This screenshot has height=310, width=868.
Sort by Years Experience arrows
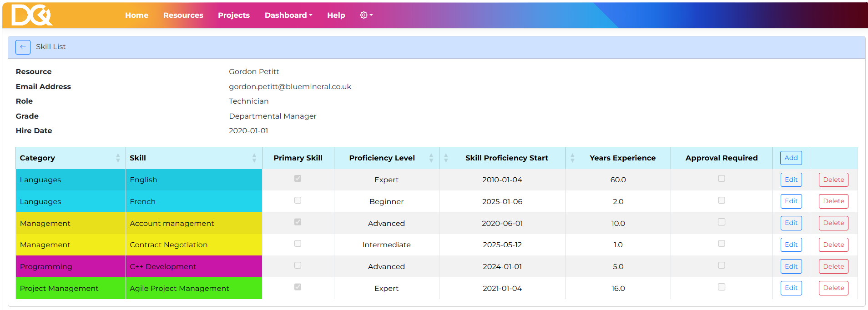[572, 158]
